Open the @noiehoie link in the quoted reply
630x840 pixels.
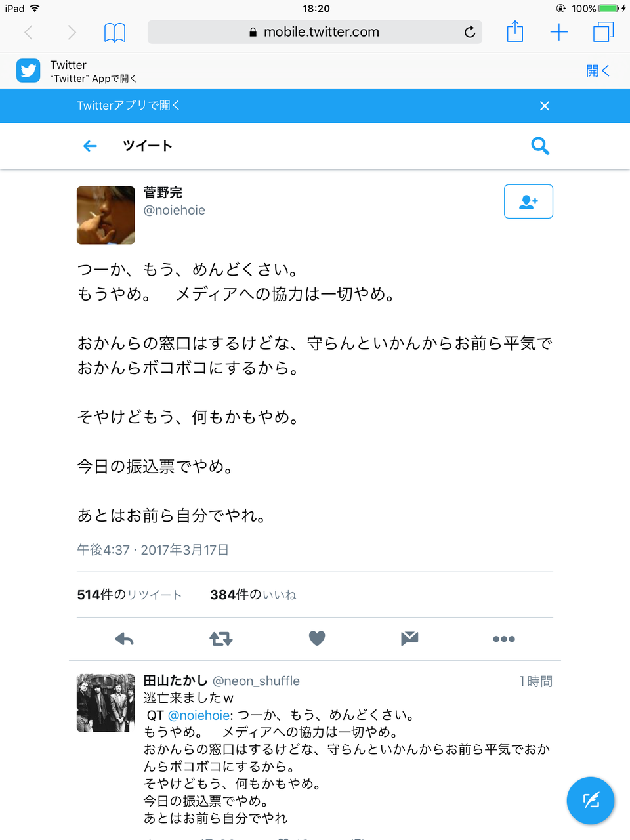tap(199, 715)
